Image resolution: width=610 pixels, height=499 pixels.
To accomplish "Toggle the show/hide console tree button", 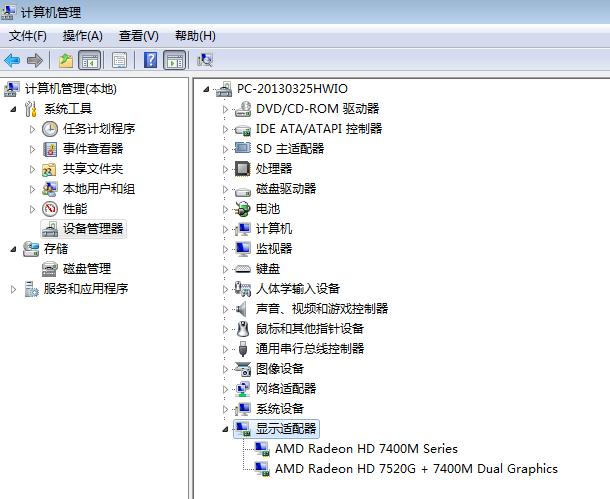I will coord(89,60).
